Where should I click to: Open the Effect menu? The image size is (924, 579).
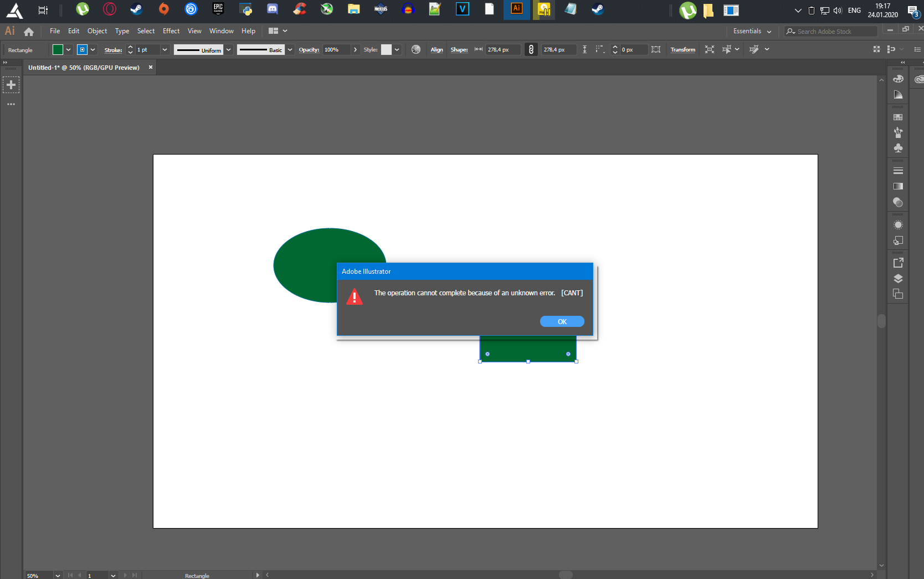[171, 31]
